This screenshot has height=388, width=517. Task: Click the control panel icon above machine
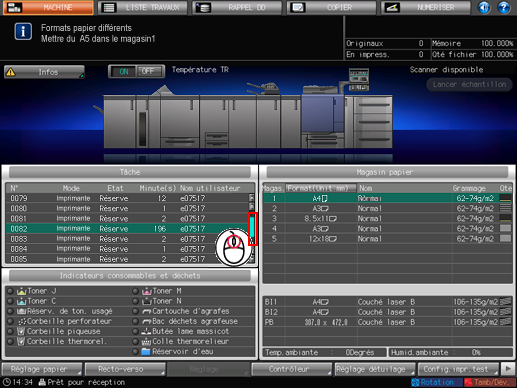(359, 79)
